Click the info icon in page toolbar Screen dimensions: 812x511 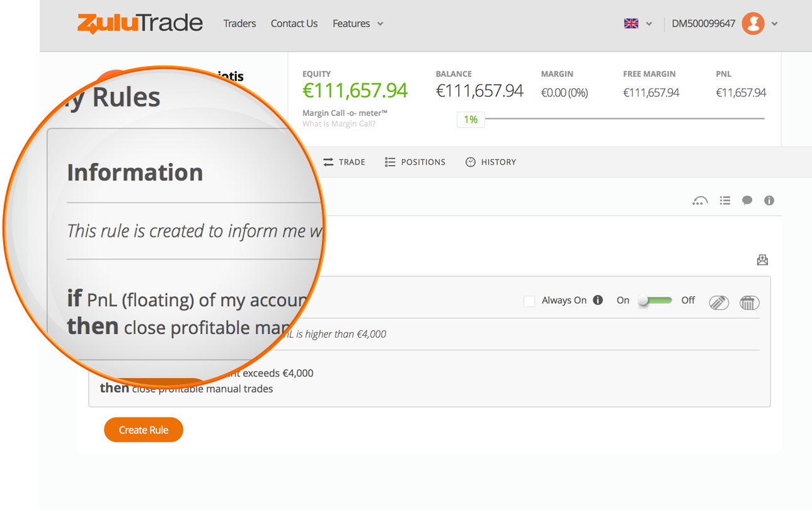click(x=769, y=200)
